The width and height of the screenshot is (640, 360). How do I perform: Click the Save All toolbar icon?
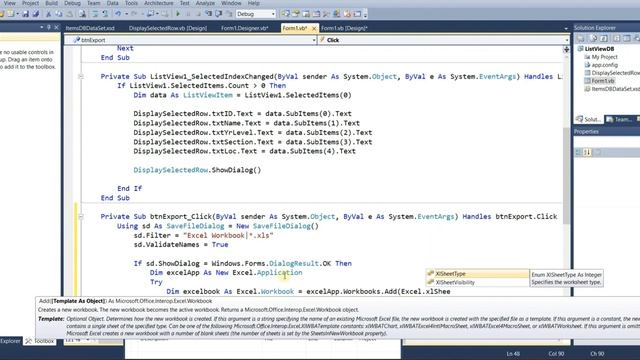(x=36, y=14)
